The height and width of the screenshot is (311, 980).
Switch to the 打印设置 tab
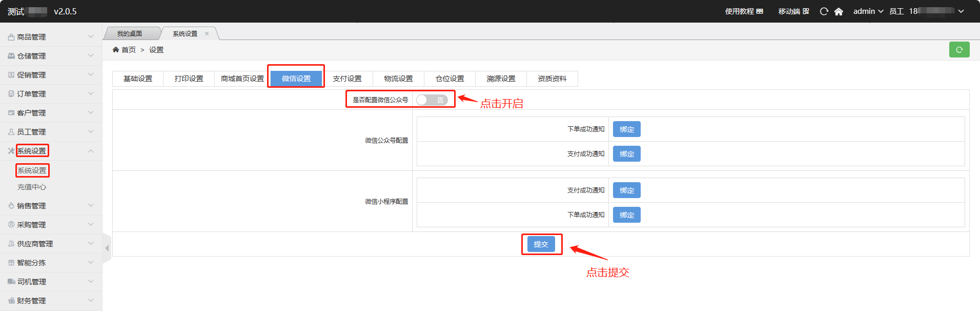[189, 79]
